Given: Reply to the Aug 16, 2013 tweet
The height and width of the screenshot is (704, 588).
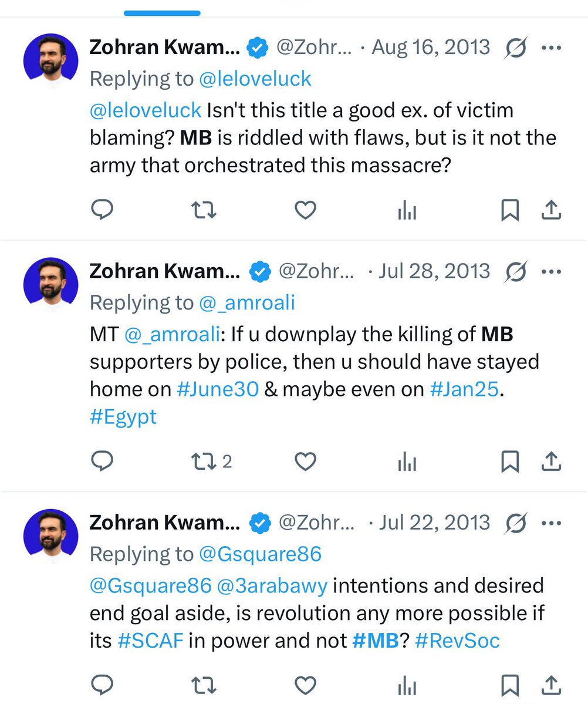Looking at the screenshot, I should (x=103, y=210).
